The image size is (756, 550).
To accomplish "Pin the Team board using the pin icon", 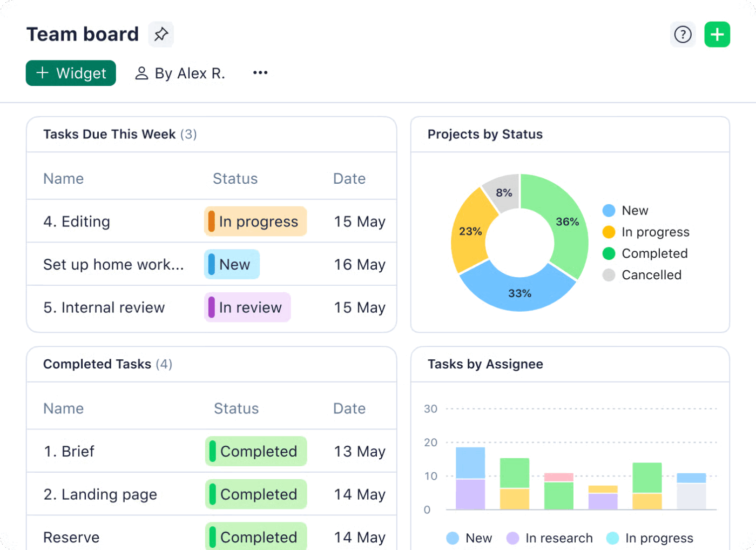I will [160, 34].
